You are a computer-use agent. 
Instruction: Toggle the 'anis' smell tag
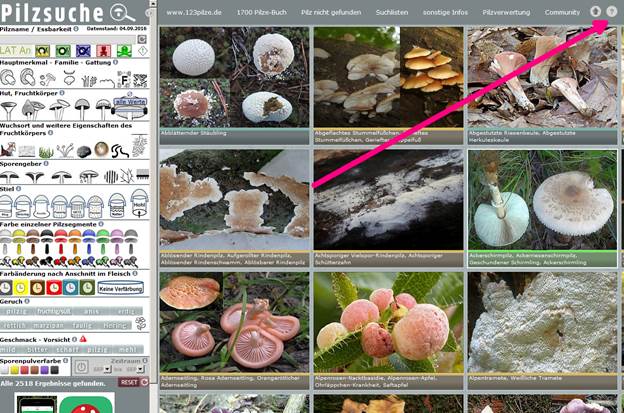click(91, 311)
